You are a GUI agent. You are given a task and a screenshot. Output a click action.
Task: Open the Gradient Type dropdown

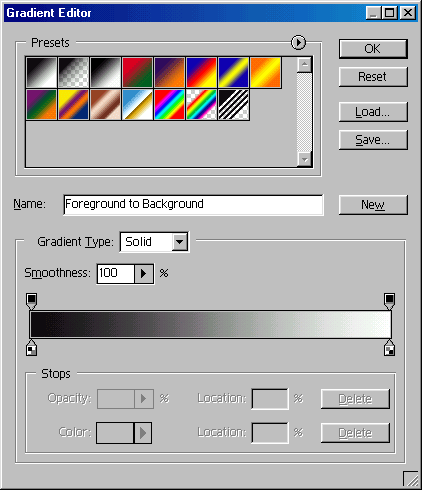[x=180, y=242]
